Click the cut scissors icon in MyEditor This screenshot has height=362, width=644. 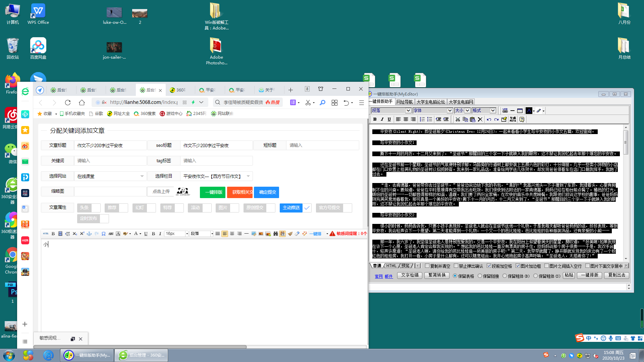tap(458, 119)
